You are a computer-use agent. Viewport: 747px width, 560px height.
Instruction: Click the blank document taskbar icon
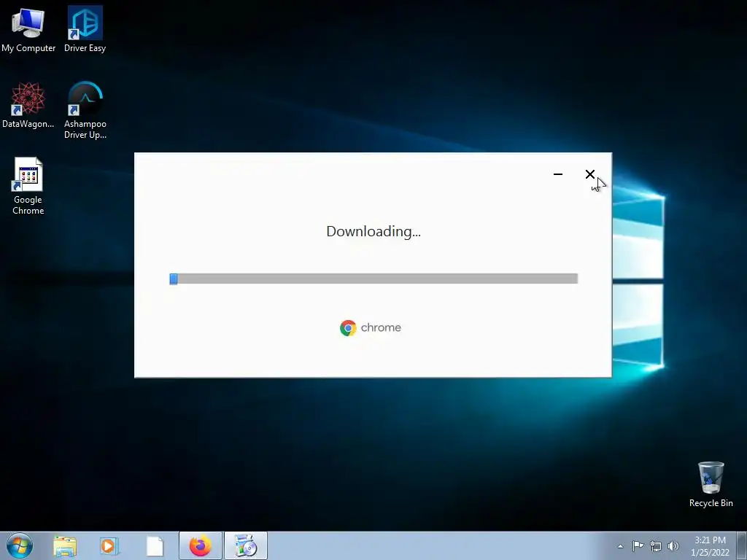155,546
